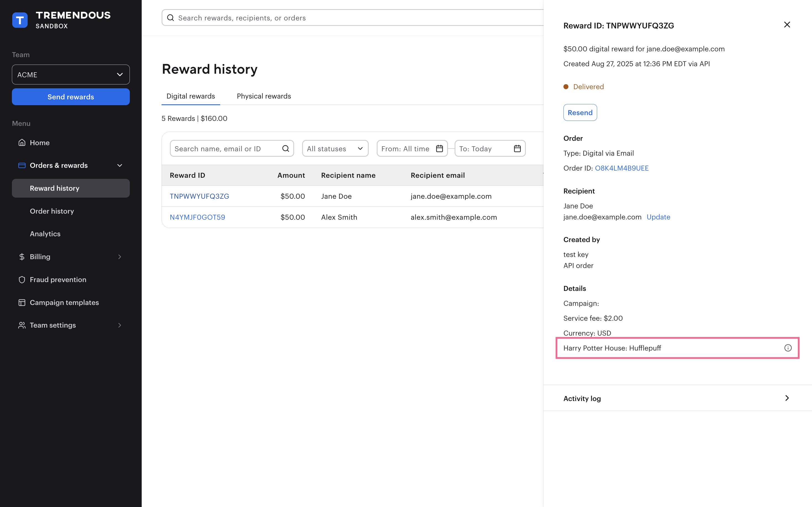Screen dimensions: 812x507
Task: Click info icon beside Harry Potter House
Action: [x=788, y=348]
